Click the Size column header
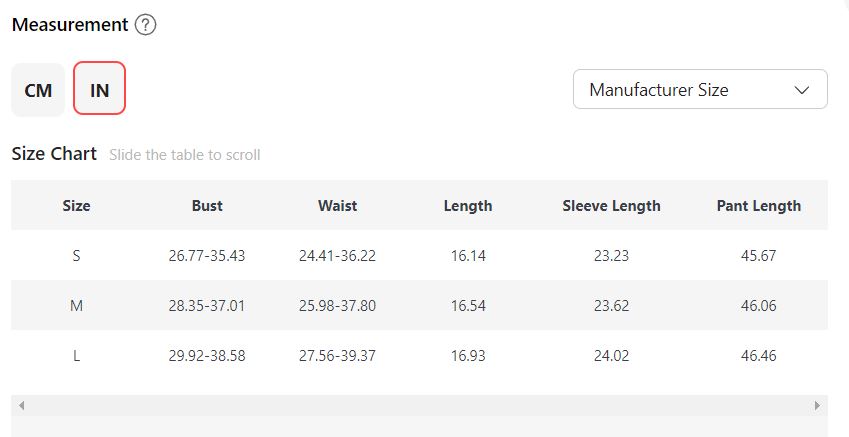 [76, 205]
